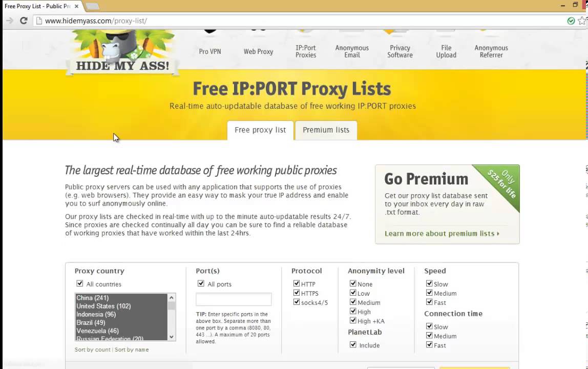Switch to the Premium lists tab
This screenshot has width=588, height=369.
(x=326, y=130)
